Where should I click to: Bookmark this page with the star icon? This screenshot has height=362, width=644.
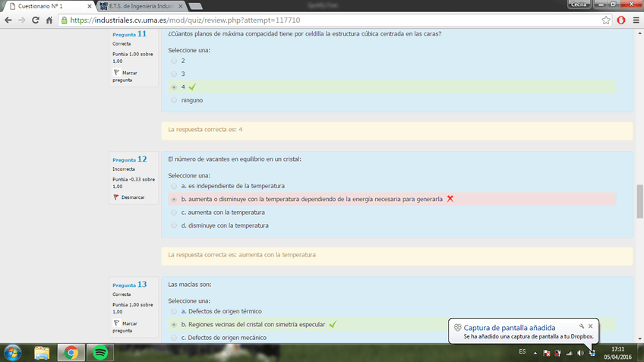pyautogui.click(x=606, y=20)
